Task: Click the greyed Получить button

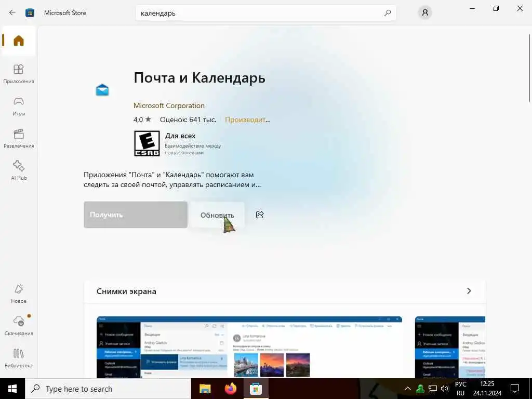Action: coord(136,215)
